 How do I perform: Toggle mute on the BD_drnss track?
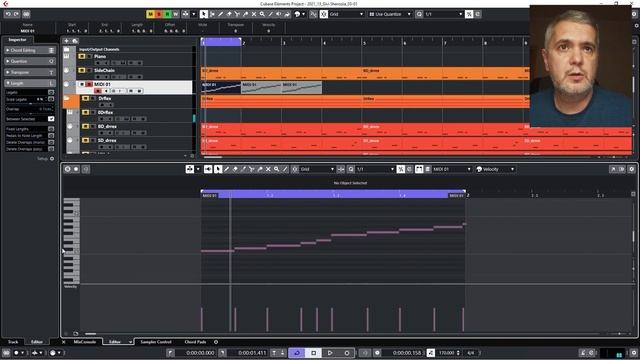coord(85,126)
